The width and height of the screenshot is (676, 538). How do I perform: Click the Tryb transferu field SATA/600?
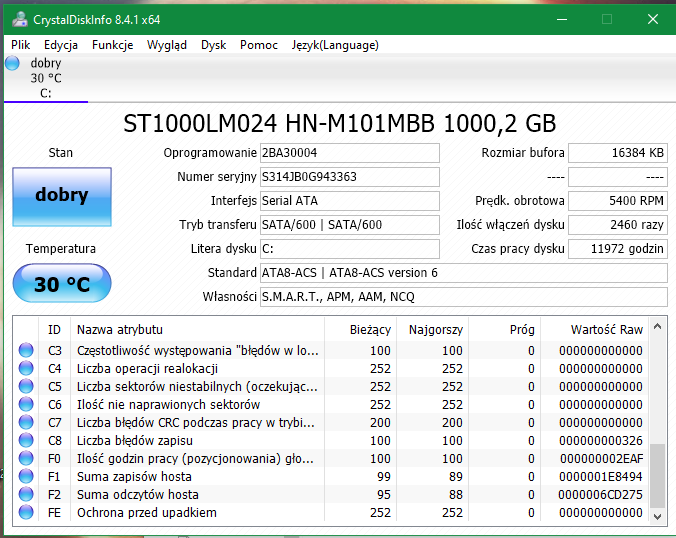(350, 225)
